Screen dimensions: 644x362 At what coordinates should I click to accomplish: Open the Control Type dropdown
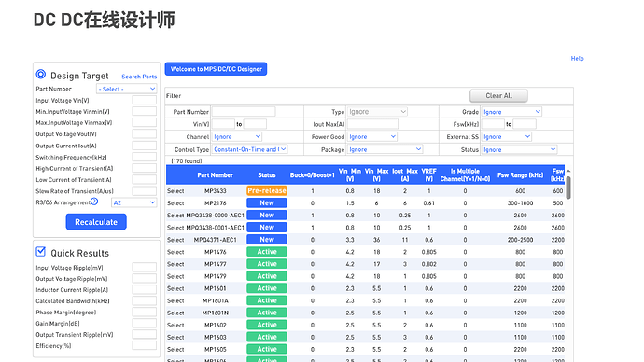point(250,149)
